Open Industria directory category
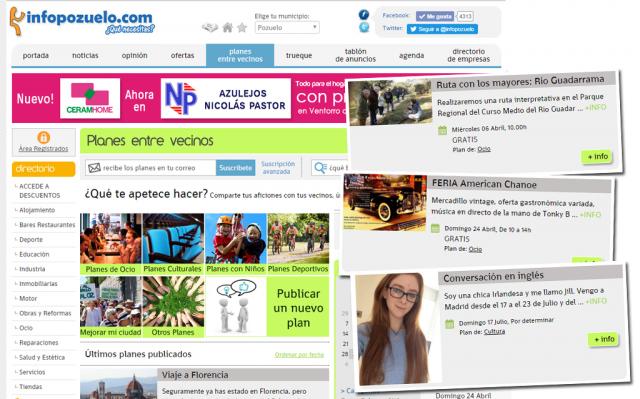 coord(32,269)
